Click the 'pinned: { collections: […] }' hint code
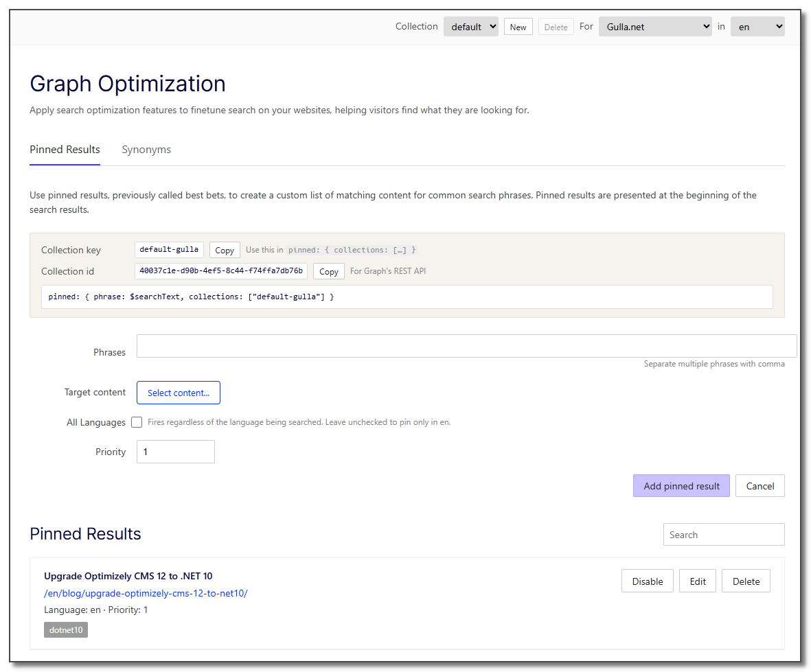The height and width of the screenshot is (672, 811). point(352,250)
